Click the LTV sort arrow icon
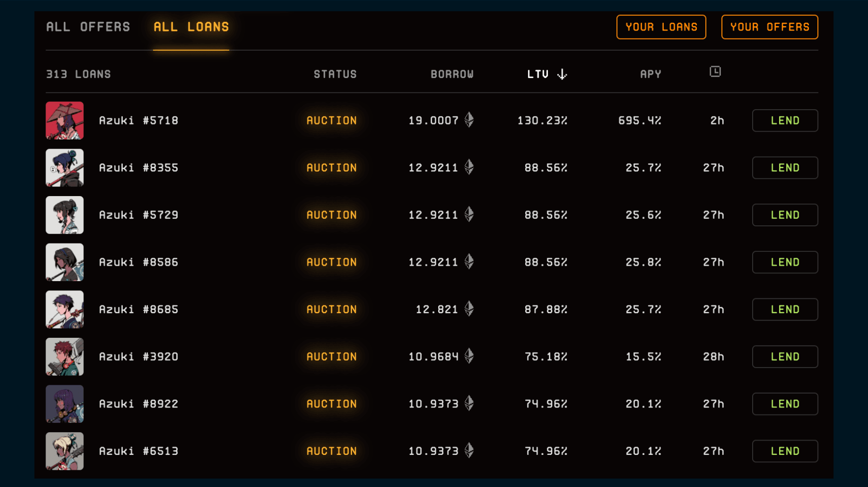 (x=562, y=74)
